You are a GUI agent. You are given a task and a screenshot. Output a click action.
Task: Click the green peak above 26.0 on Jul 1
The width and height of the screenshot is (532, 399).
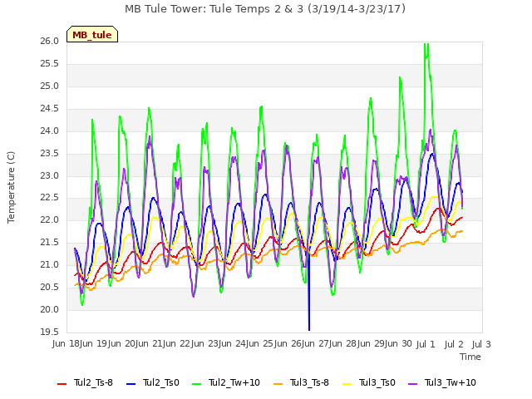point(426,49)
